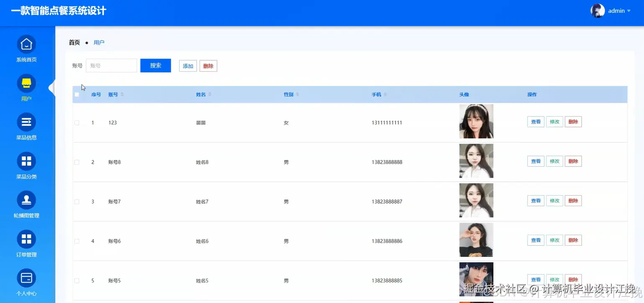This screenshot has width=644, height=303.
Task: Click 删除 for user 姓名8
Action: click(573, 161)
